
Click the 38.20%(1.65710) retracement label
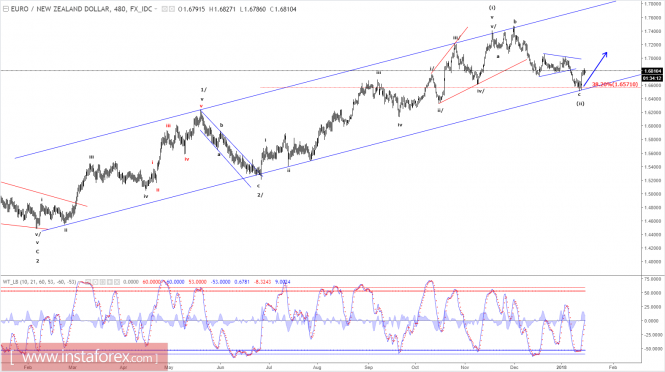[615, 84]
